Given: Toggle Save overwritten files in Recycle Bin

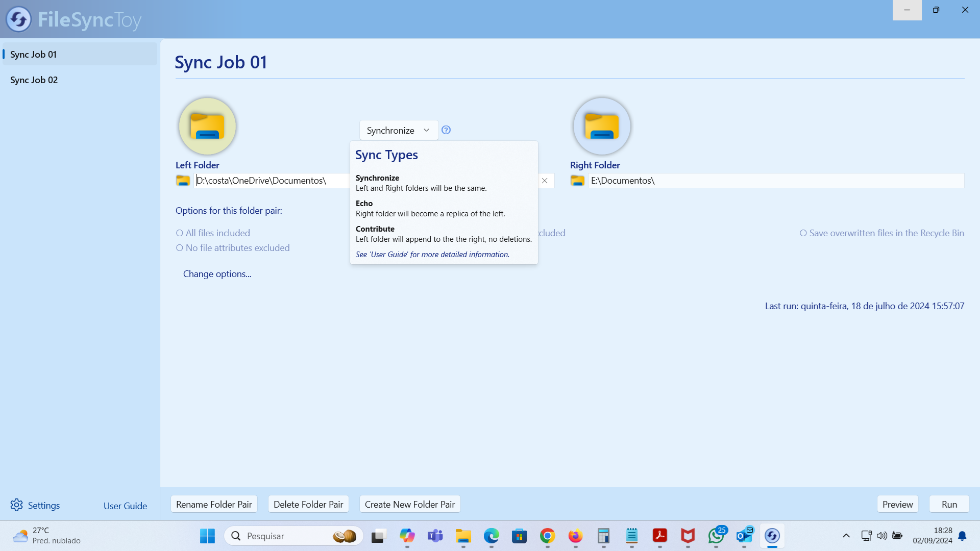Looking at the screenshot, I should pos(803,233).
